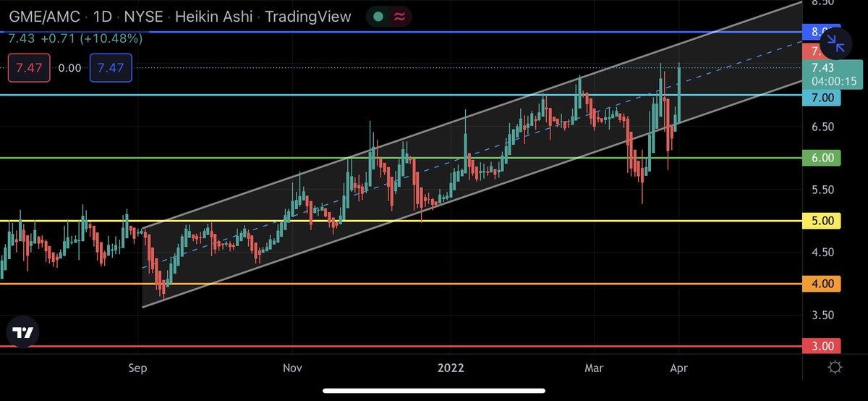Click the Mar label on the time axis
The height and width of the screenshot is (401, 868).
[595, 368]
